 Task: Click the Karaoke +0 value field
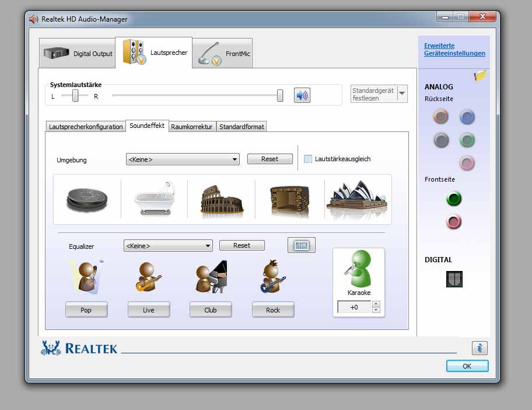(354, 307)
